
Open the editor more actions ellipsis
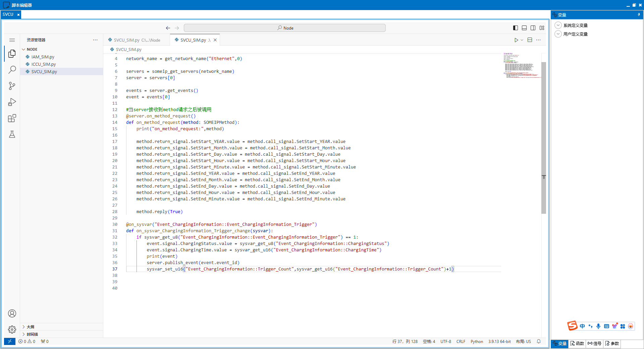pos(538,40)
